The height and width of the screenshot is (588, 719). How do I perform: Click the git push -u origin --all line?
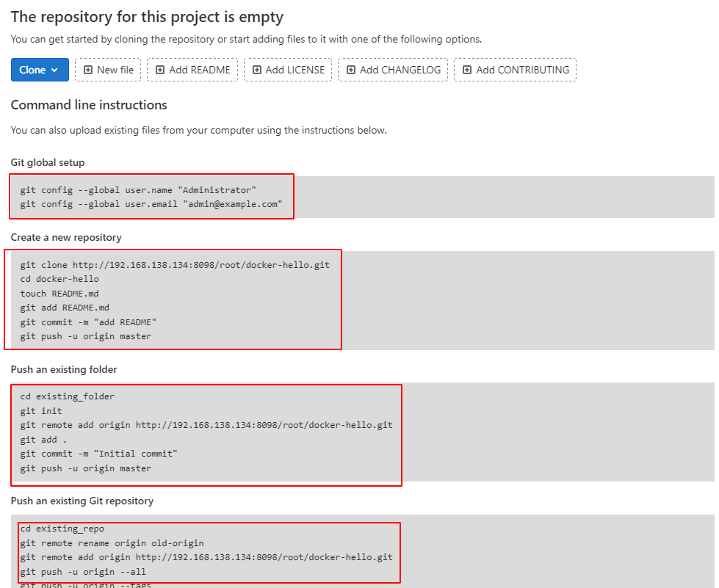(x=83, y=571)
